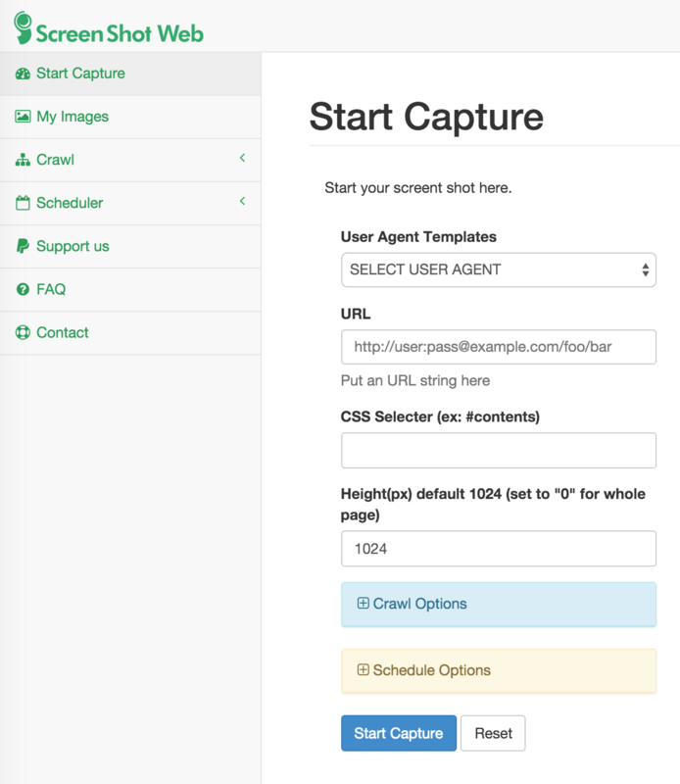The width and height of the screenshot is (680, 784).
Task: Click the Height field showing 1024
Action: pos(499,549)
